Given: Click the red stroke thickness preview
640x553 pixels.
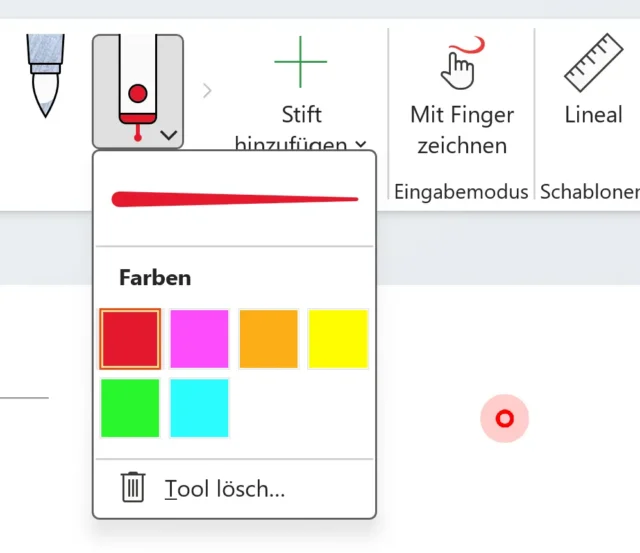Looking at the screenshot, I should [x=234, y=199].
